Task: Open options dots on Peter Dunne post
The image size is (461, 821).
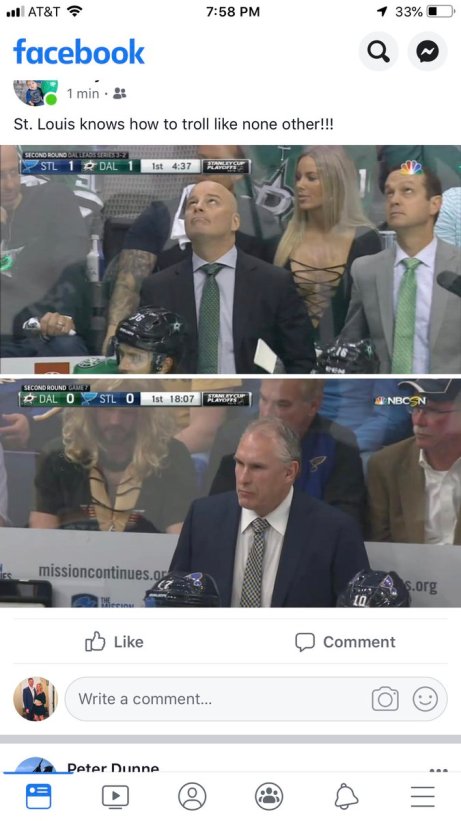Action: (x=438, y=770)
